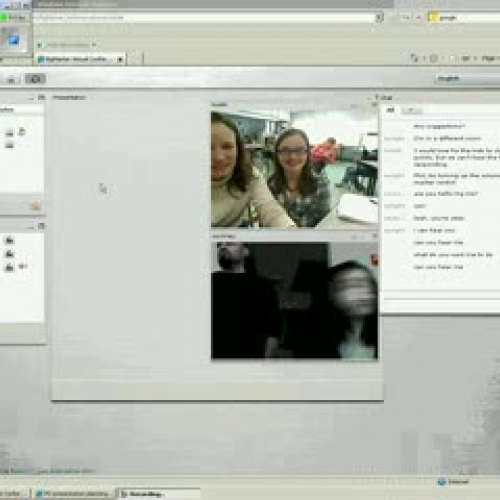Click the Internet zone indicator in status bar
This screenshot has width=500, height=500.
454,482
